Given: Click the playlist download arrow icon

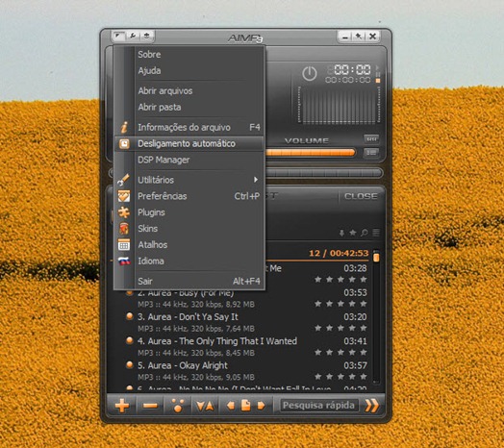Looking at the screenshot, I should [341, 233].
